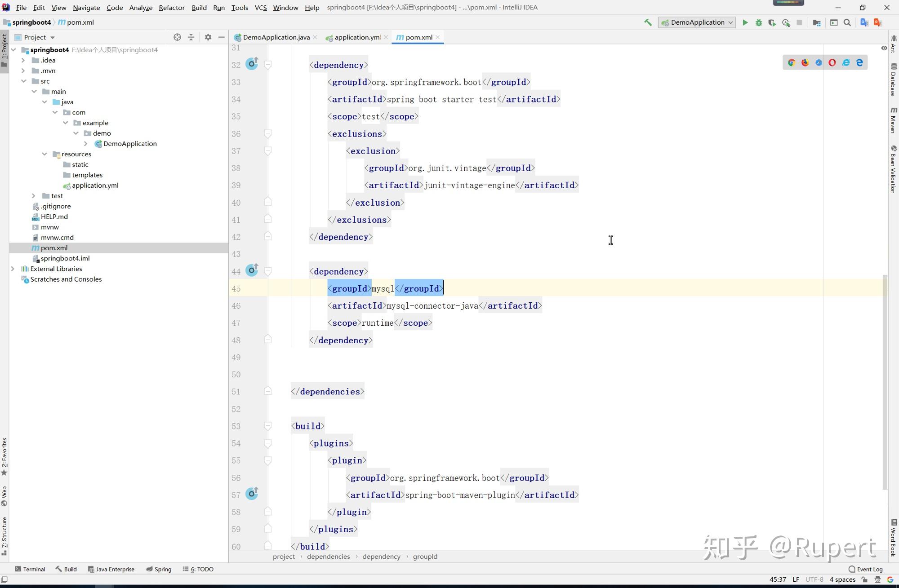Expand the test folder in tree
899x588 pixels.
click(x=34, y=196)
